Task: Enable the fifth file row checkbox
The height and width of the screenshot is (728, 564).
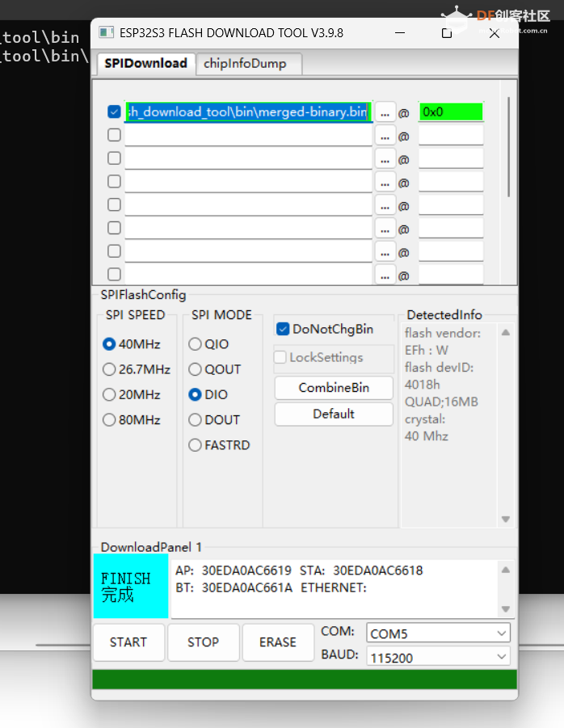Action: tap(114, 204)
